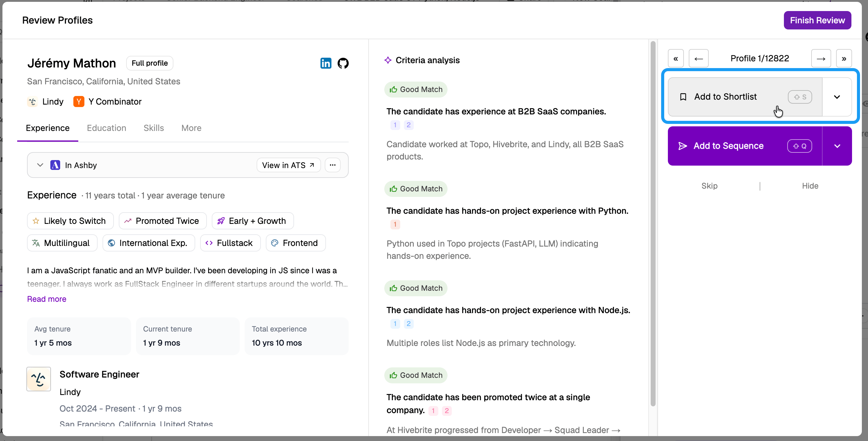Click the Criteria analysis sparkle icon

[x=388, y=60]
